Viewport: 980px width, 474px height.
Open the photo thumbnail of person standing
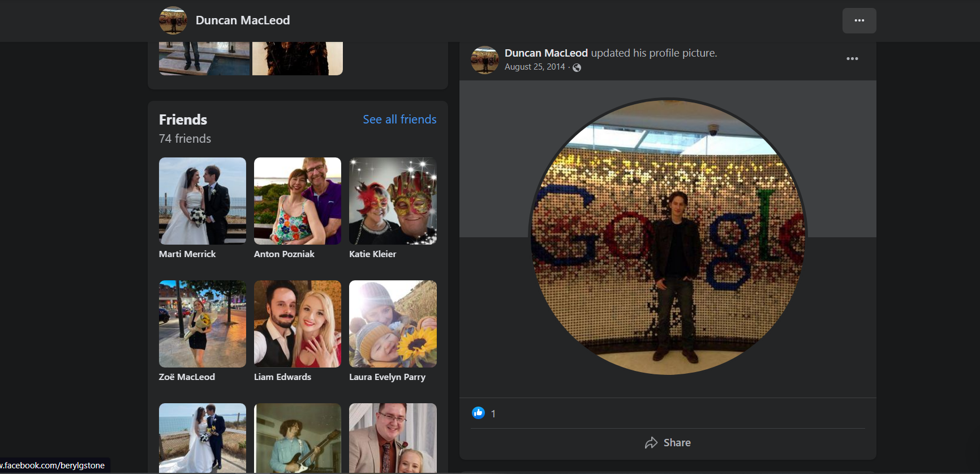(204, 58)
